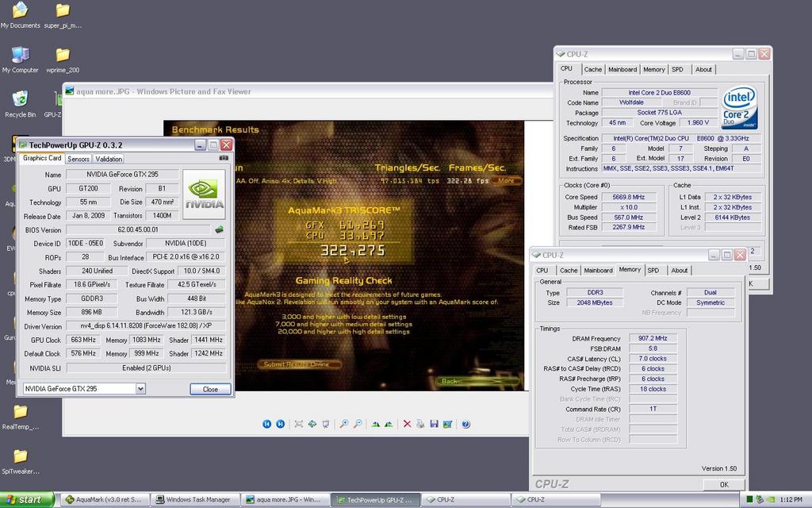812x508 pixels.
Task: Click the NVIDIA logo in GPU-Z
Action: [205, 194]
